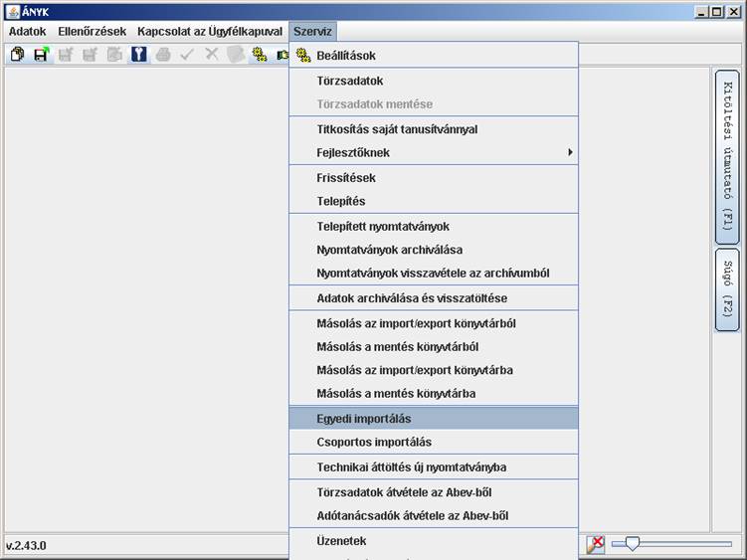Expand the Fejlesztőknek submenu arrow
Image resolution: width=747 pixels, height=560 pixels.
coord(570,152)
